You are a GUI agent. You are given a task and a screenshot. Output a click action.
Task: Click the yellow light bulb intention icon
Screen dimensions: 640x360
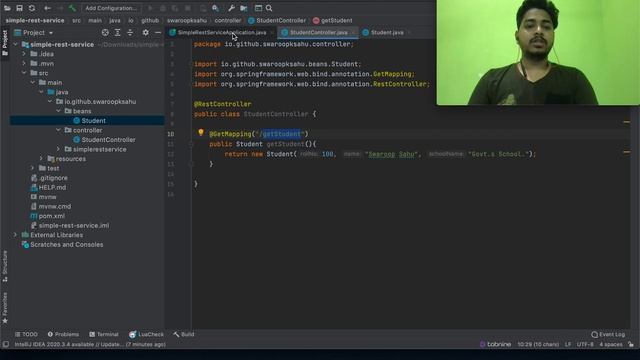[x=201, y=133]
